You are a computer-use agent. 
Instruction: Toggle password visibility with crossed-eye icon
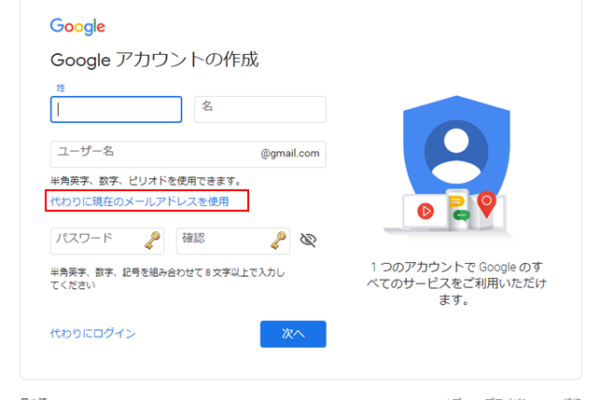tap(308, 240)
